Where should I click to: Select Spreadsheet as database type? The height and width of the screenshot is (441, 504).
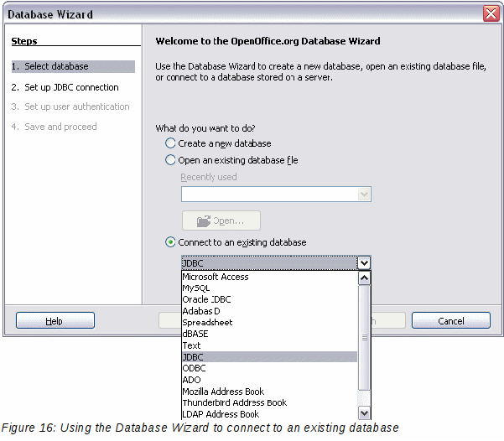[269, 323]
